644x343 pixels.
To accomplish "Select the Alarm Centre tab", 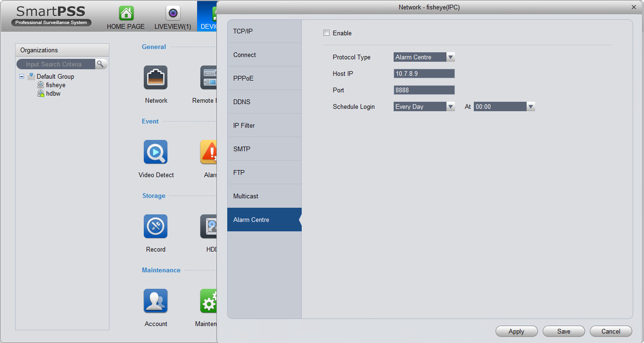I will [x=264, y=220].
